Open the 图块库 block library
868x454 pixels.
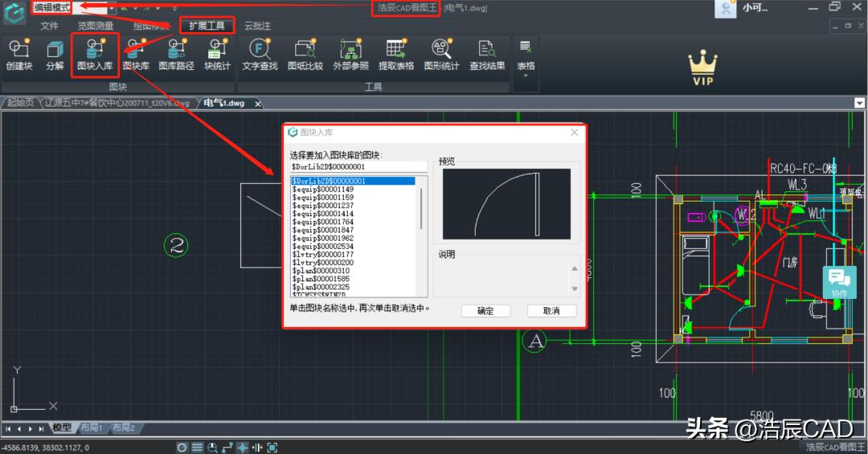pos(136,55)
